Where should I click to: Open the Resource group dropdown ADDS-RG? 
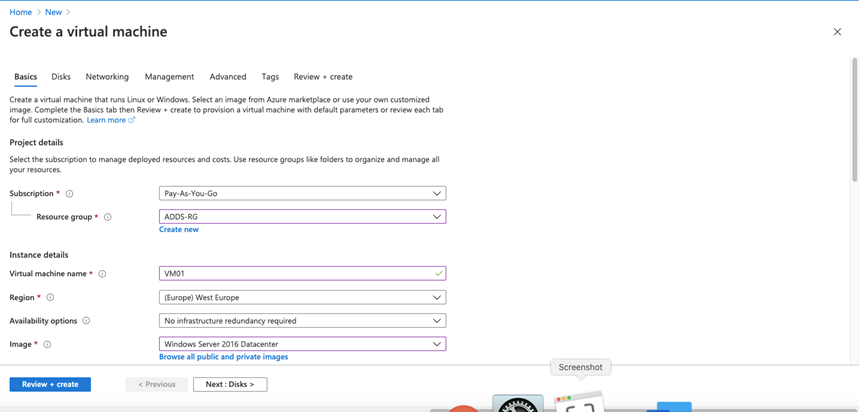coord(302,216)
